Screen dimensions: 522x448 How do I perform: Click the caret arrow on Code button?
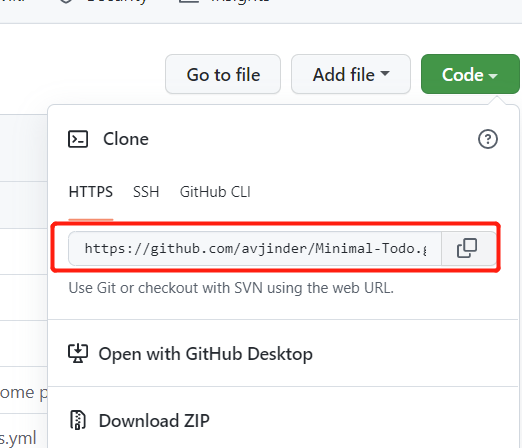pos(493,76)
